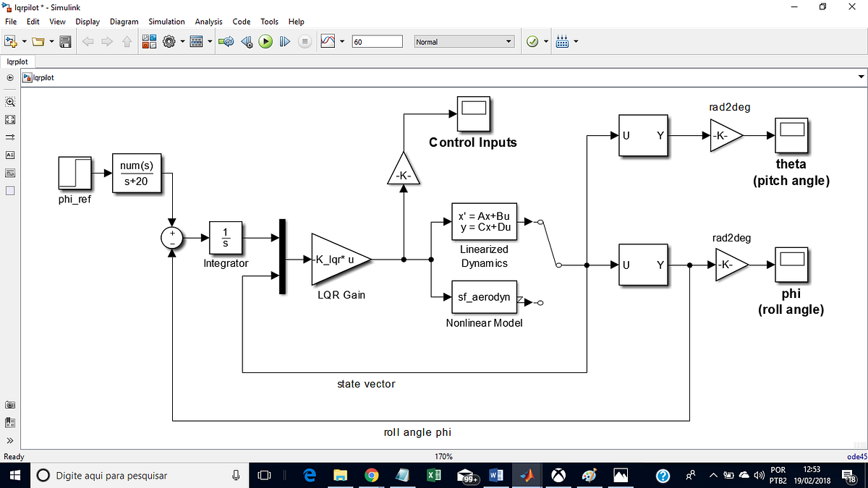Image resolution: width=868 pixels, height=488 pixels.
Task: Open the Simulink Library Browser icon
Action: (x=148, y=41)
